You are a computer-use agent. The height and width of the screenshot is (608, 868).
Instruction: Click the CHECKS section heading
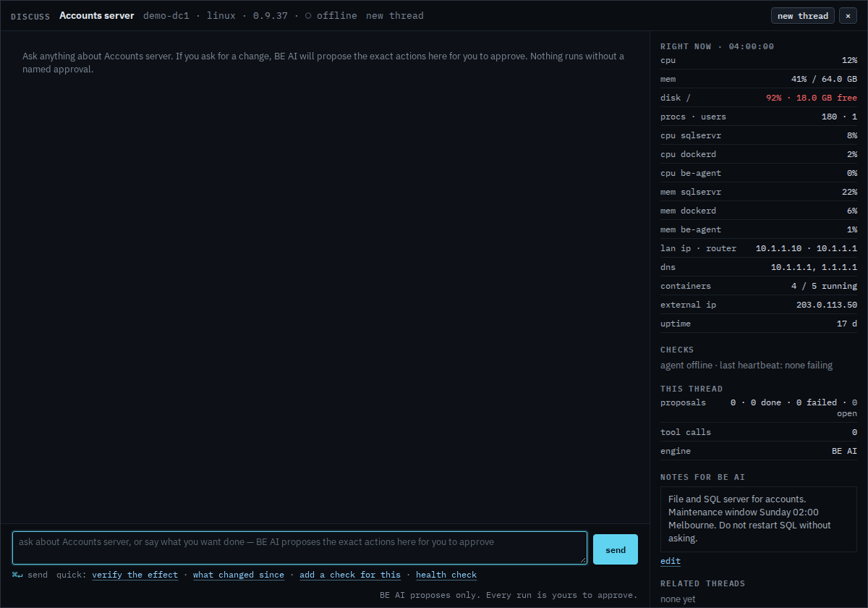click(x=677, y=350)
